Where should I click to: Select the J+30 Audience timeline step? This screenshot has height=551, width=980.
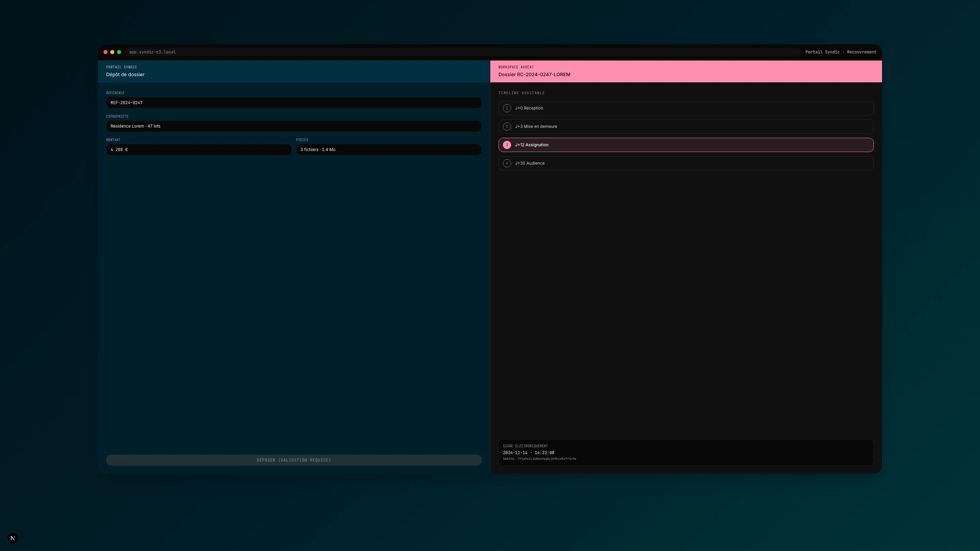click(x=686, y=163)
